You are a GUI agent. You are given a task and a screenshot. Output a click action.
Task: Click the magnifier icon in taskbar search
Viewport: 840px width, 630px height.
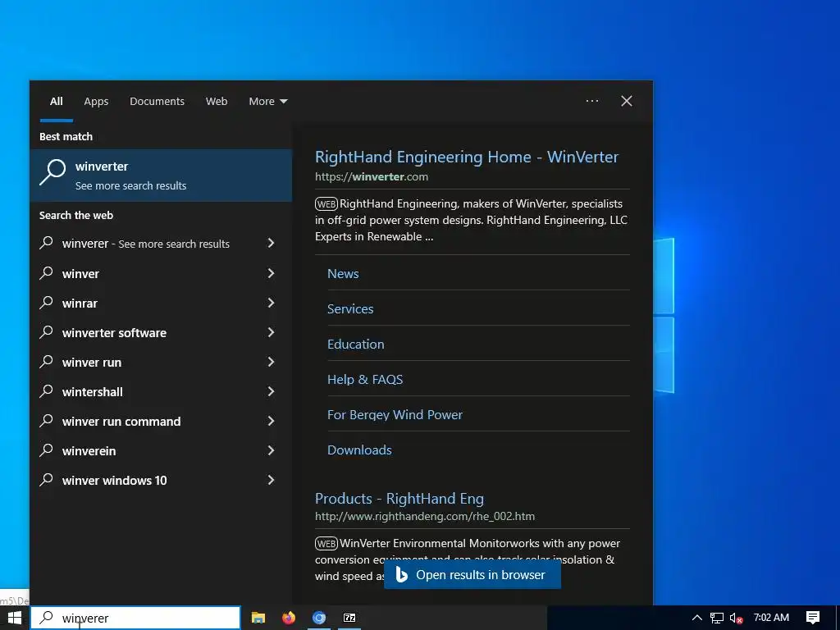pyautogui.click(x=47, y=618)
